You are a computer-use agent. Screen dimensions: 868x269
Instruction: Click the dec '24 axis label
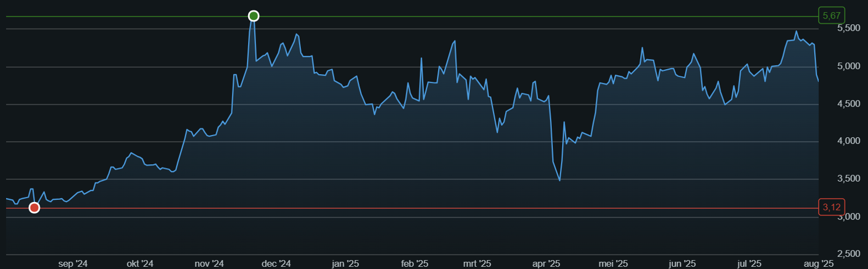[276, 264]
